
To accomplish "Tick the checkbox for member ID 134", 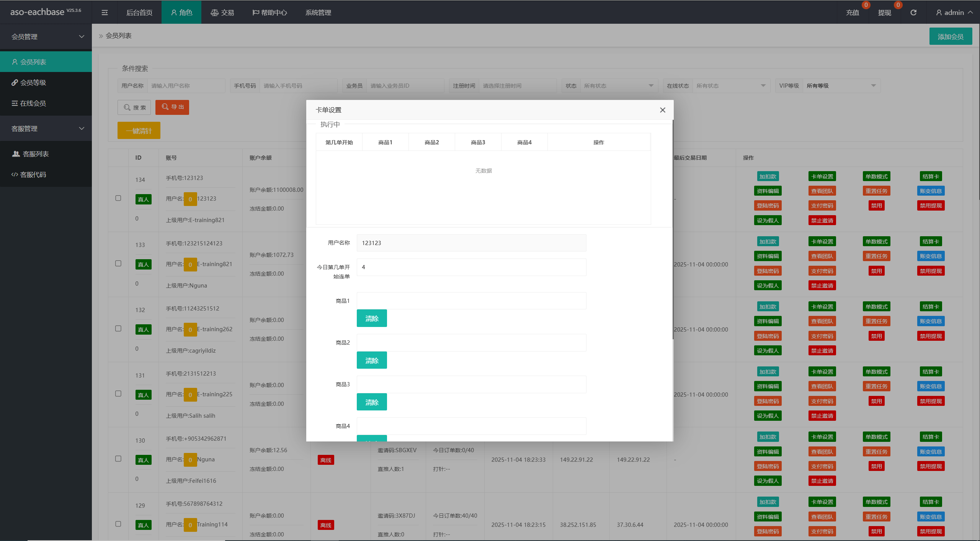I will pyautogui.click(x=118, y=198).
